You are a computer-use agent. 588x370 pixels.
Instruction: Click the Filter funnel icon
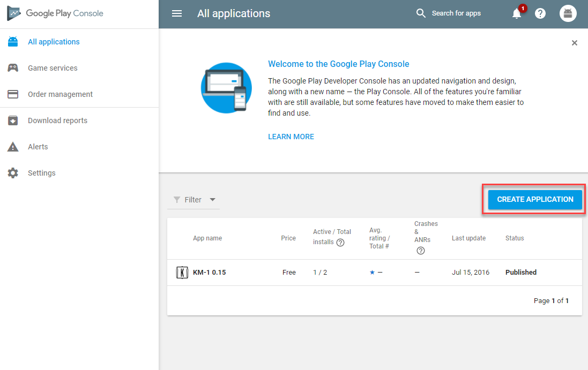[177, 200]
